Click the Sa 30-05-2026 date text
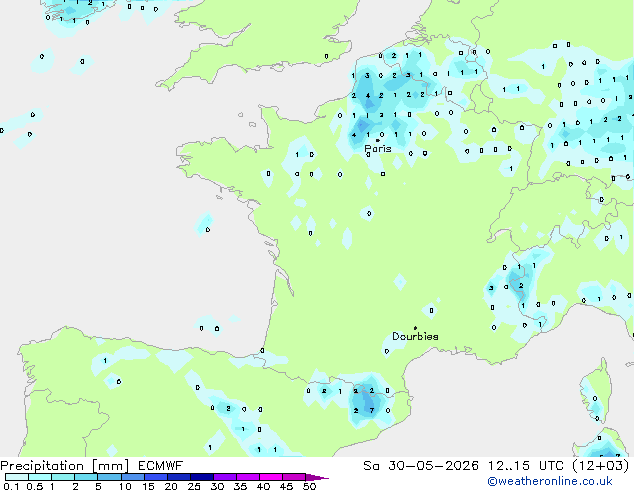This screenshot has width=634, height=490. click(421, 466)
